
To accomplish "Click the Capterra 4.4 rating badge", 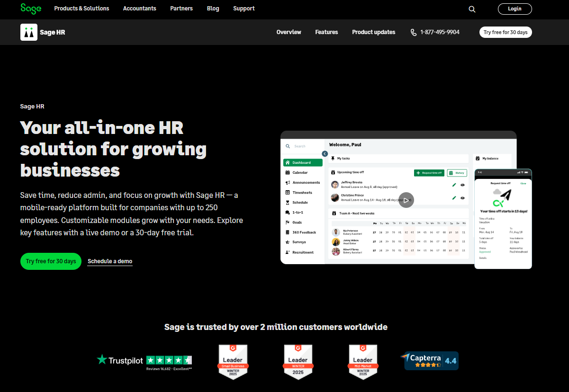I will tap(429, 361).
